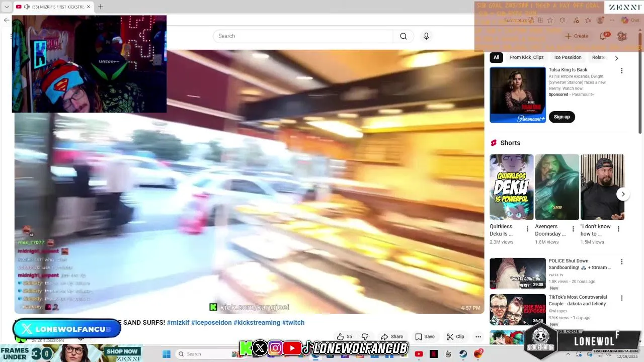Open browser profile avatar
644x362 pixels.
tap(600, 20)
